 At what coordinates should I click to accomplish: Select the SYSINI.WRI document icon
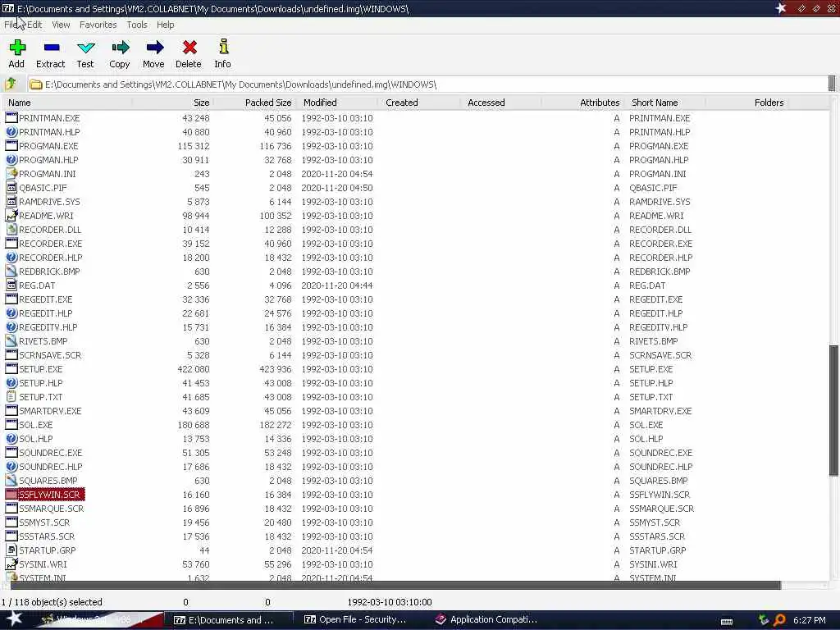[x=11, y=564]
